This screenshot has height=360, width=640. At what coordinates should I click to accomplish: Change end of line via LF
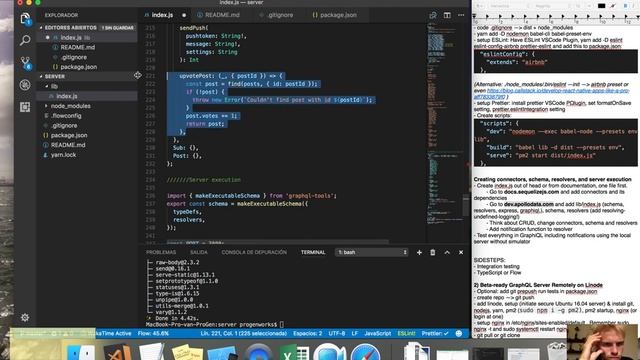coord(355,333)
